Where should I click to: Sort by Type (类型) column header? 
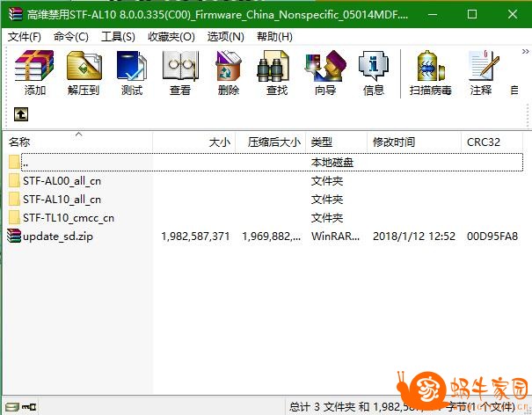coord(337,142)
